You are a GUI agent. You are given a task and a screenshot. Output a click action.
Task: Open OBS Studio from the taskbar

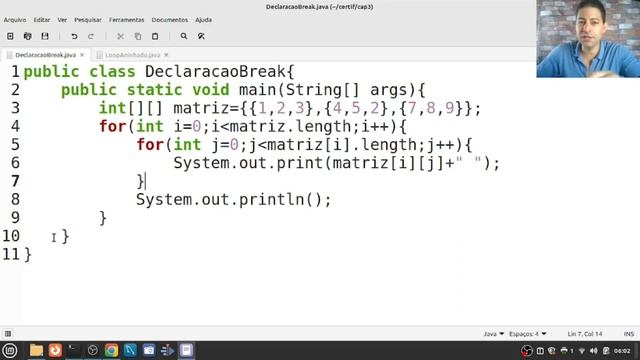[93, 350]
